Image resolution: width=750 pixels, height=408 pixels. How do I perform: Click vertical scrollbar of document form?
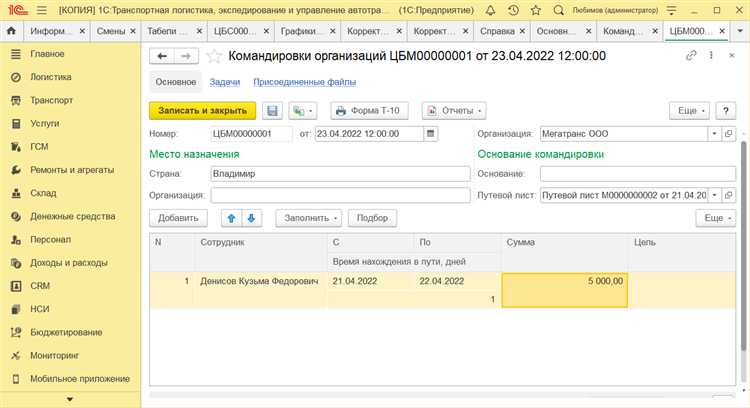[743, 246]
